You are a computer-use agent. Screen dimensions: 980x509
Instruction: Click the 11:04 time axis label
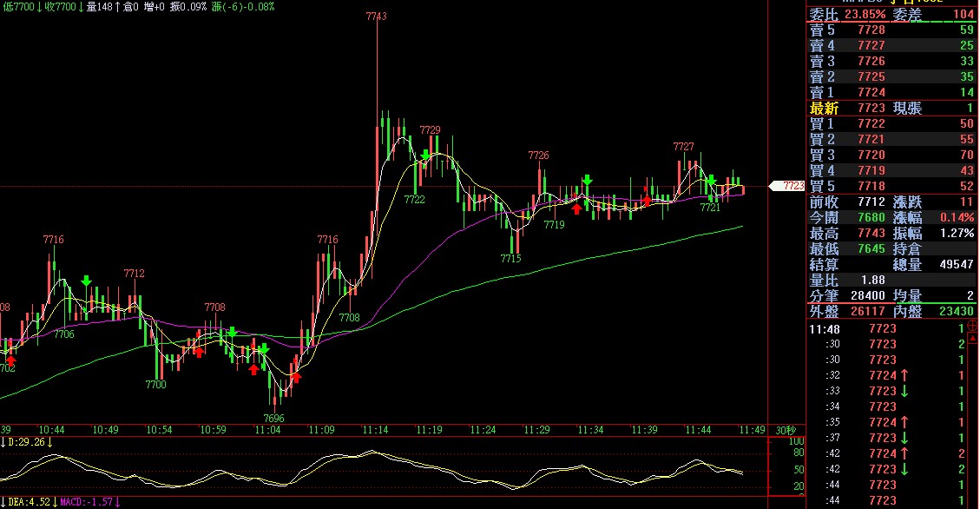267,430
